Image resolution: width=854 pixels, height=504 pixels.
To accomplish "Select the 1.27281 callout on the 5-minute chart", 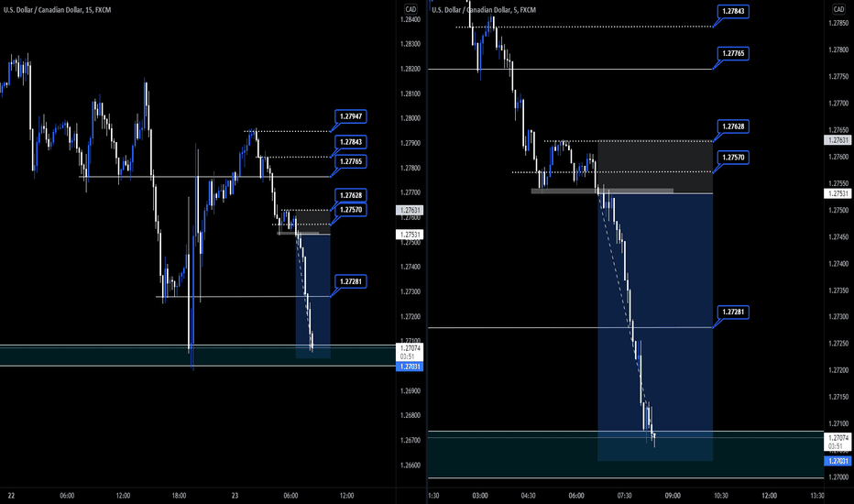I will 733,312.
